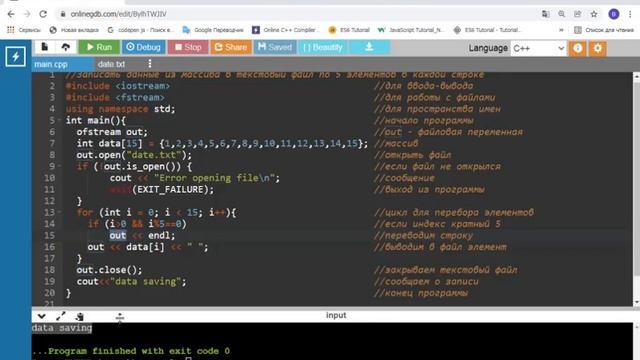Download the code using the download icon
The height and width of the screenshot is (360, 640).
(x=369, y=47)
